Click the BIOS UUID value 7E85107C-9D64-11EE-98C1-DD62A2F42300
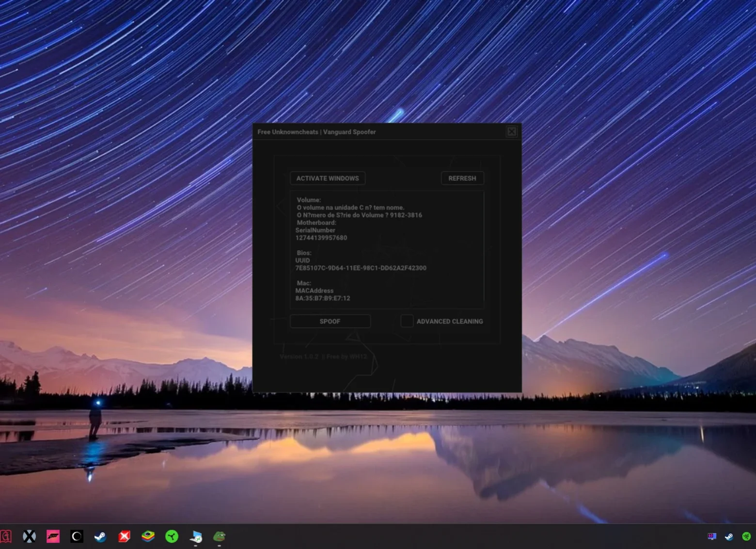Screen dimensions: 756x549 (x=361, y=268)
